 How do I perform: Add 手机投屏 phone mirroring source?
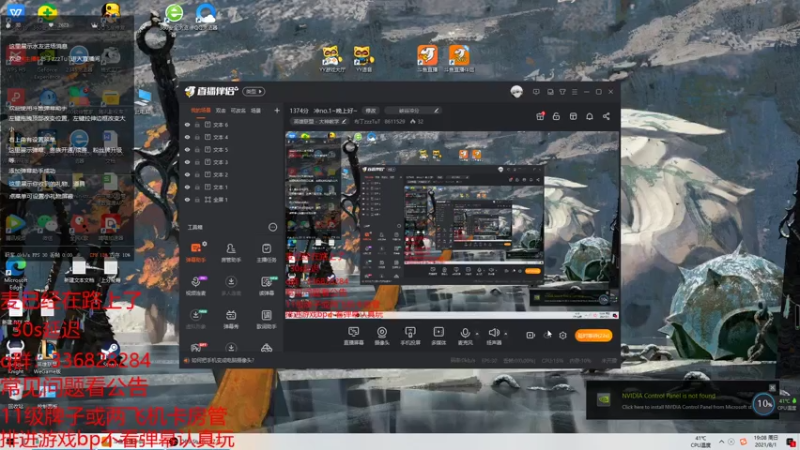point(410,336)
